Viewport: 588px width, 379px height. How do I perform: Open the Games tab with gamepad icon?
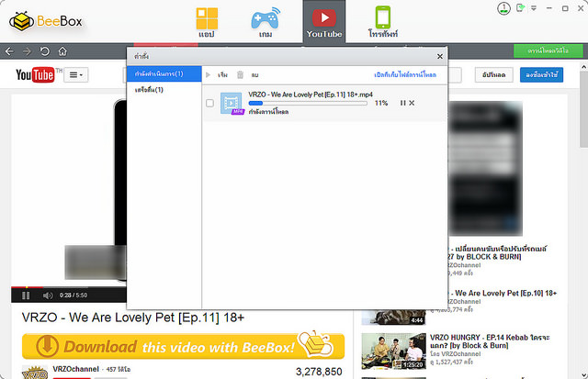tap(266, 22)
